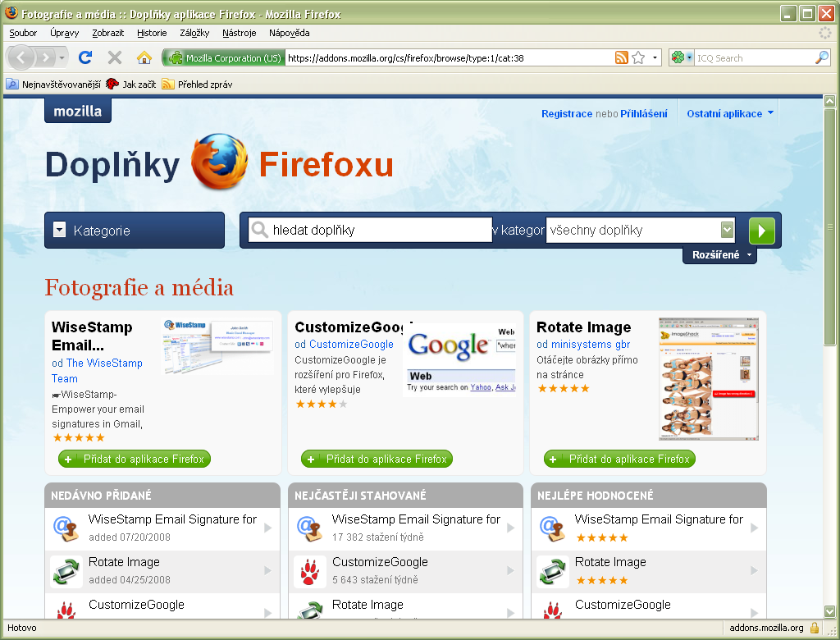
Task: Expand CustomizeGoogle row arrow in Nejčastěji stahované
Action: coord(510,571)
